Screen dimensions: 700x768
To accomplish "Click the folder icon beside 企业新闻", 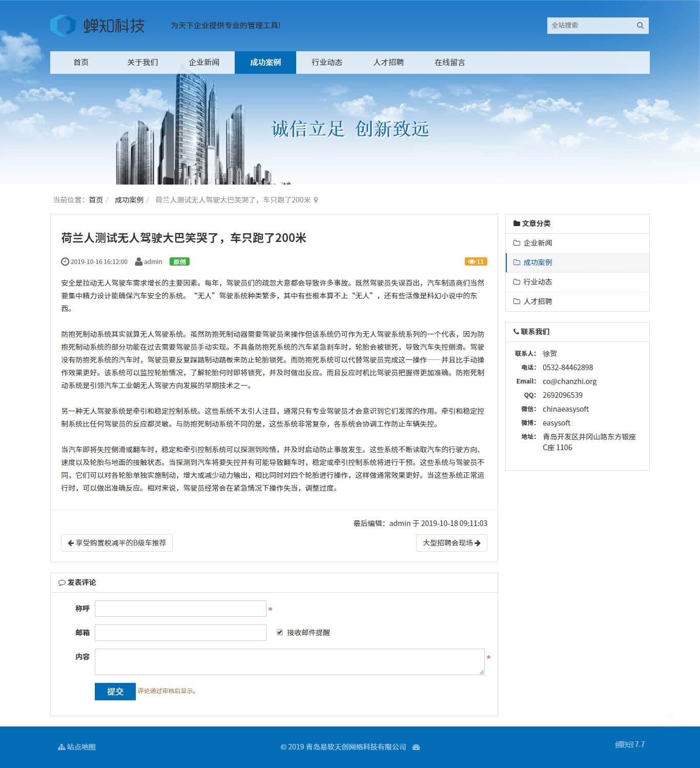I will [517, 243].
